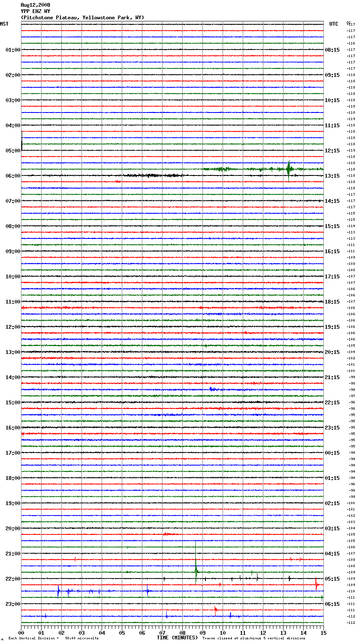Image resolution: width=357 pixels, height=644 pixels.
Task: Select the 01:00 MST time label
Action: click(x=13, y=50)
